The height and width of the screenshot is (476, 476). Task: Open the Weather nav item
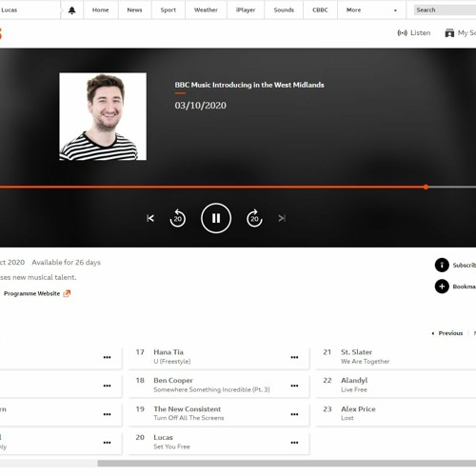(206, 10)
